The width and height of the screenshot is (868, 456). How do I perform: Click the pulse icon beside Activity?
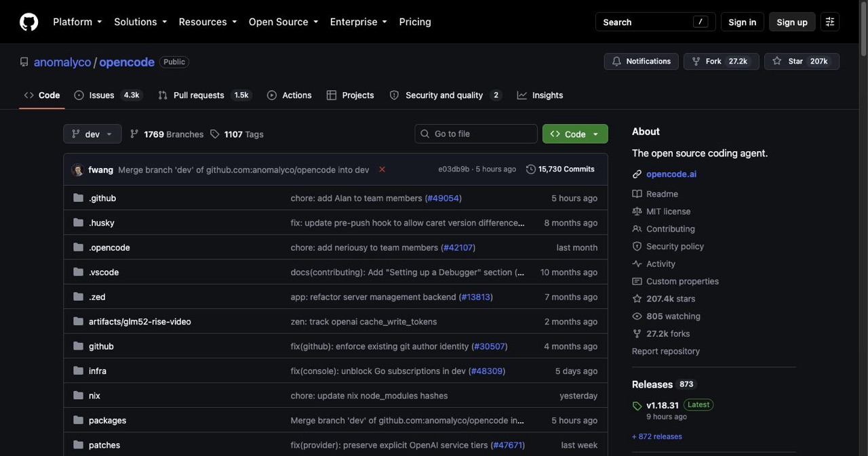click(637, 264)
